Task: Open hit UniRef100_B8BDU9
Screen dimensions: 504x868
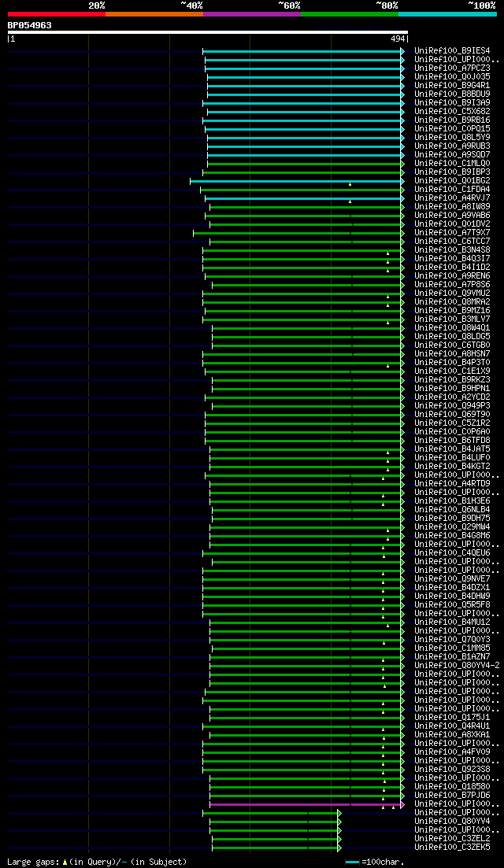Action: click(x=452, y=94)
